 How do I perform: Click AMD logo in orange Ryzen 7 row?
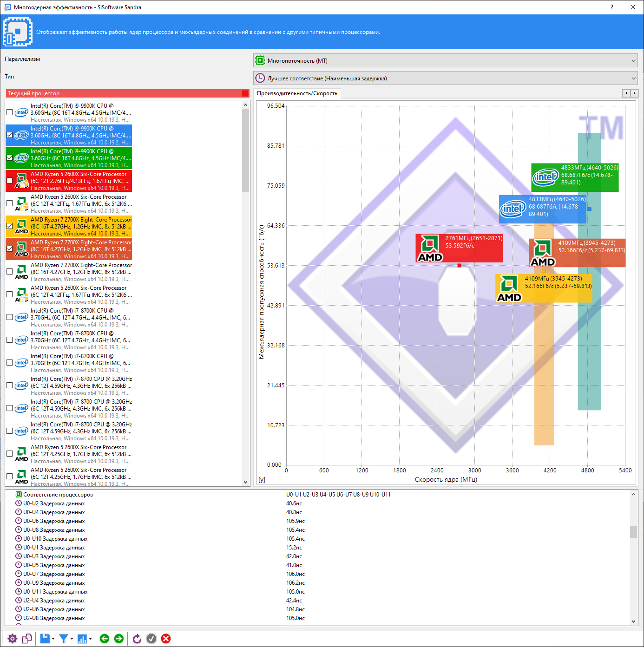(x=21, y=249)
